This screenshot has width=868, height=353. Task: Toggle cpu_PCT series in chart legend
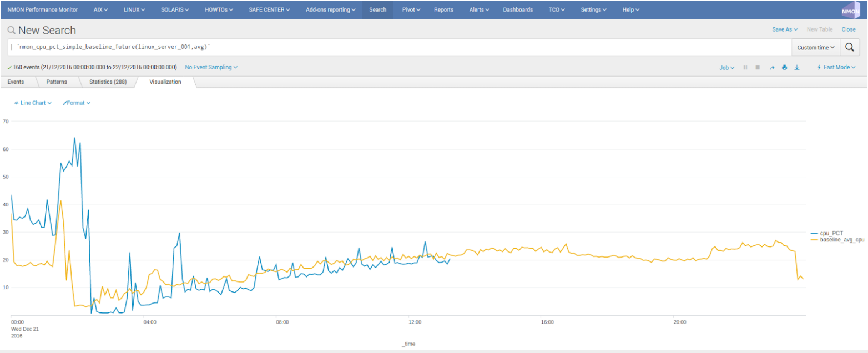(831, 233)
